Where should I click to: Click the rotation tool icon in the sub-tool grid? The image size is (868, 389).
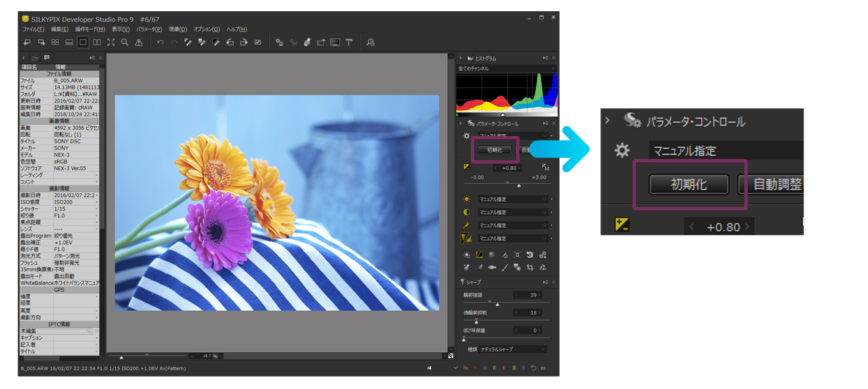pyautogui.click(x=530, y=255)
